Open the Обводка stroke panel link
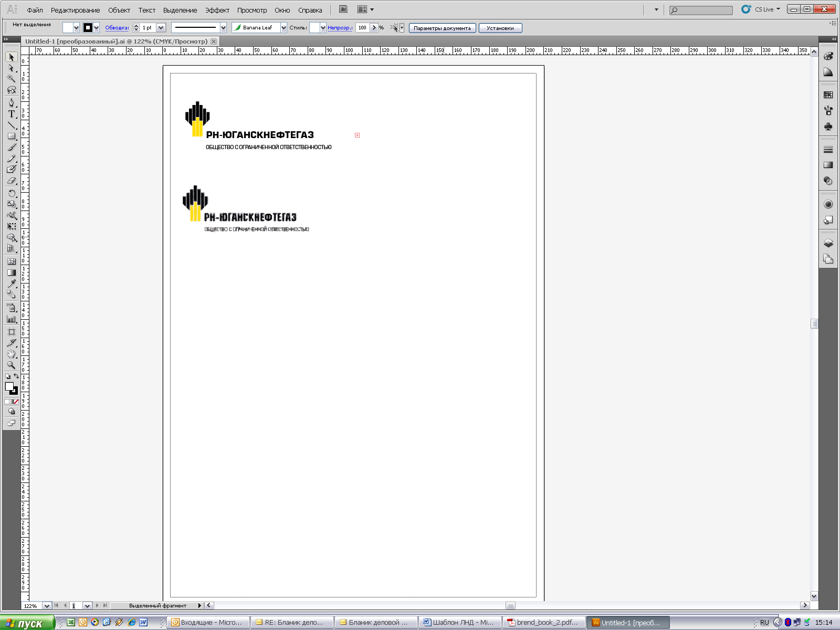Image resolution: width=840 pixels, height=630 pixels. [117, 28]
